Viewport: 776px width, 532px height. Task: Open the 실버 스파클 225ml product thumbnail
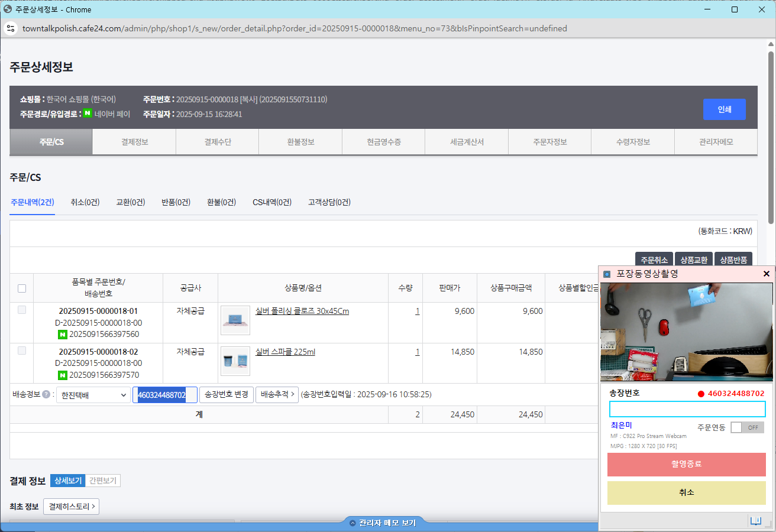[x=235, y=361]
